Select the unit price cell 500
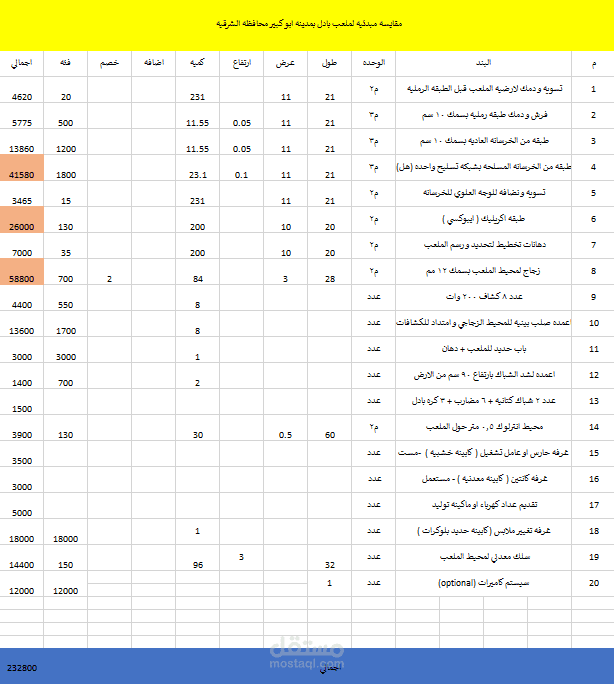Viewport: 614px width, 684px height. point(65,116)
